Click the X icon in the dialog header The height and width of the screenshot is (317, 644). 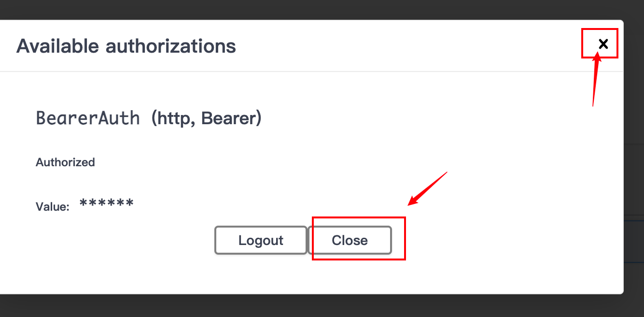603,44
